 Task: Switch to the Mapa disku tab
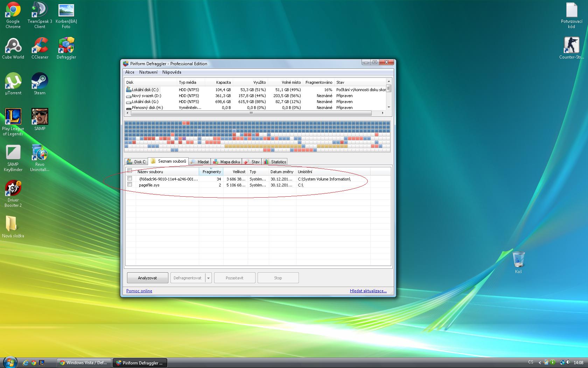(x=226, y=162)
